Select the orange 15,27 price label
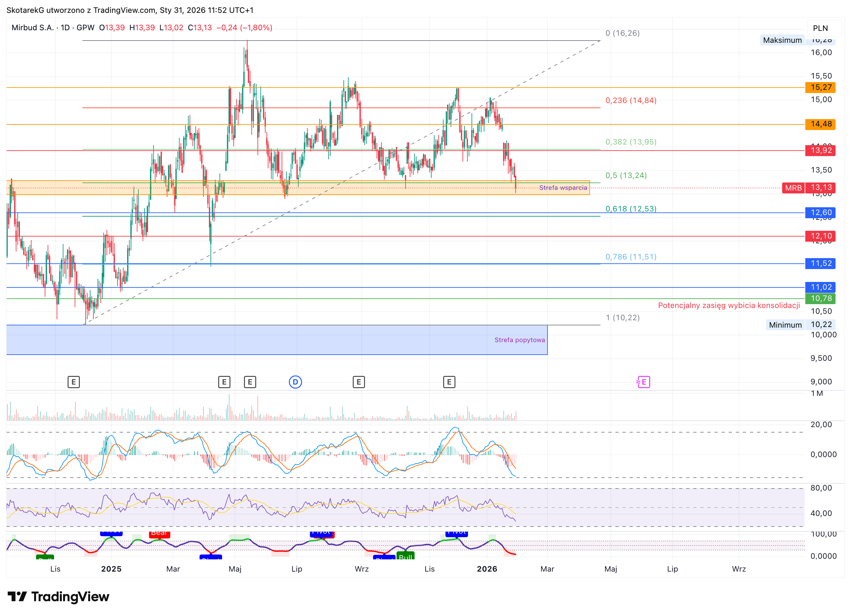 click(820, 88)
